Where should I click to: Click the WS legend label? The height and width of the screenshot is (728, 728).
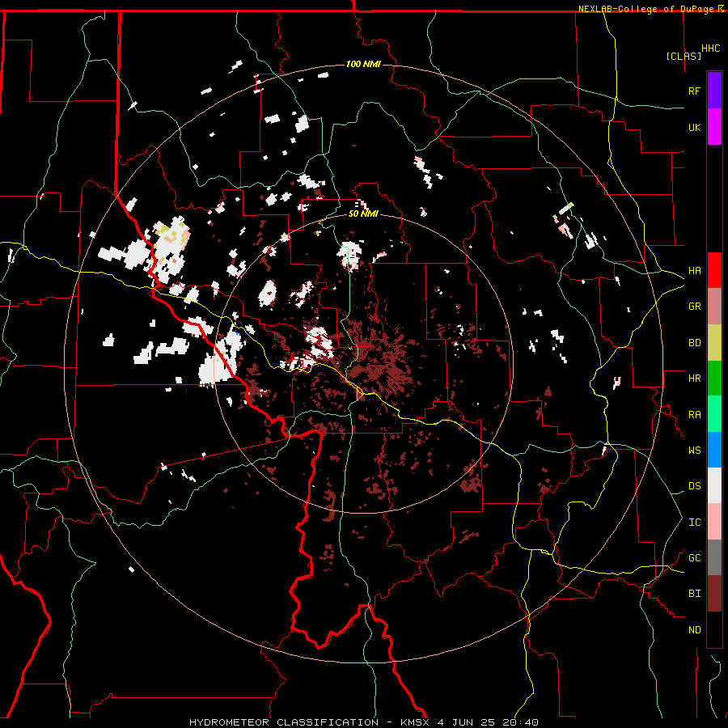coord(694,451)
